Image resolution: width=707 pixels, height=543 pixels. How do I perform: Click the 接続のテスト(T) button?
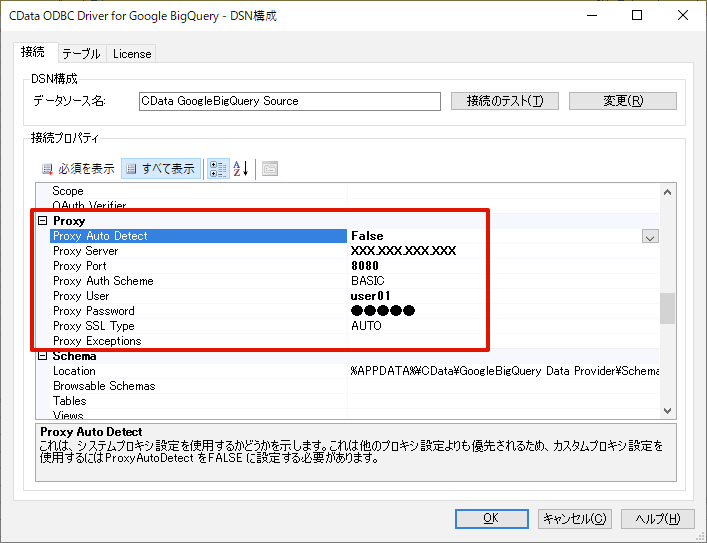pyautogui.click(x=505, y=101)
